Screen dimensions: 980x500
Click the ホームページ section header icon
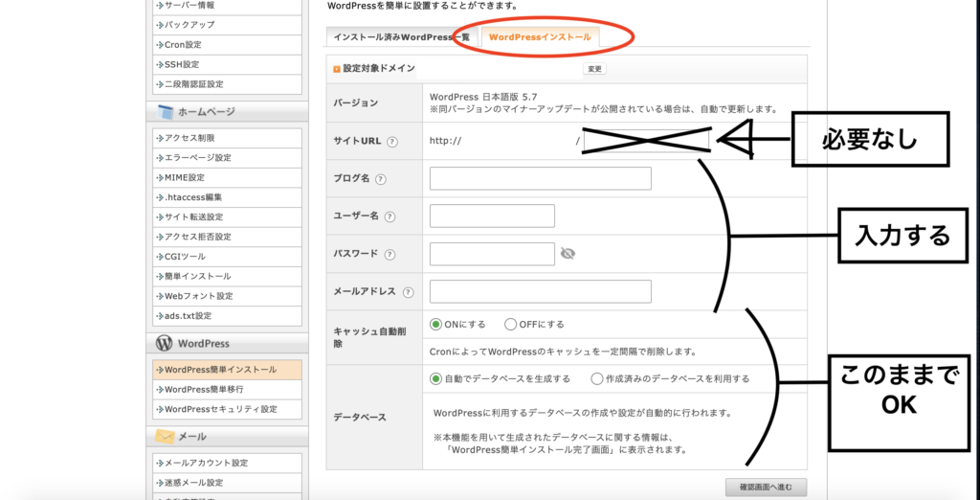click(x=165, y=112)
